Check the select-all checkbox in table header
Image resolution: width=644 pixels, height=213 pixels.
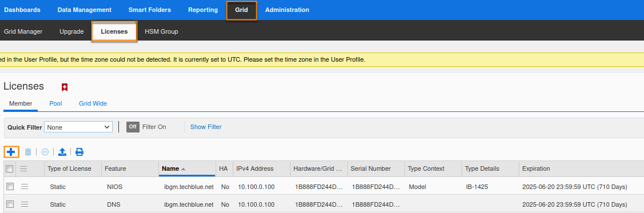pos(10,168)
